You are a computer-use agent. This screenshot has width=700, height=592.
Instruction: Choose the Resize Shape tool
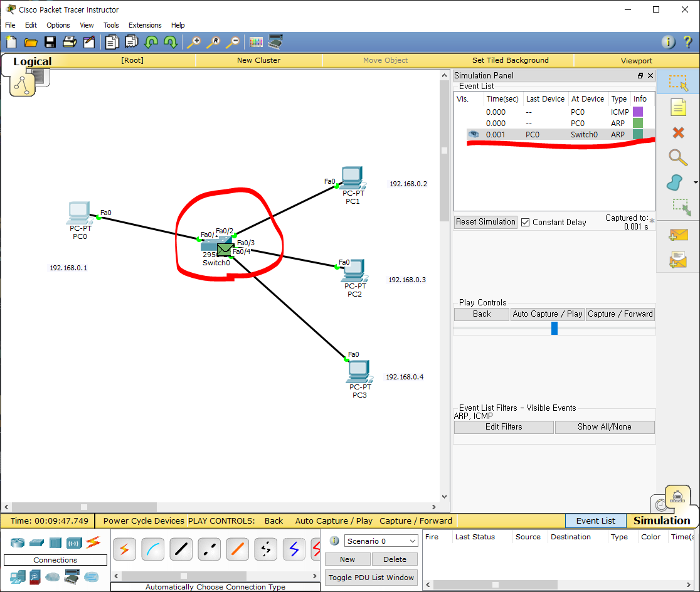(x=681, y=207)
